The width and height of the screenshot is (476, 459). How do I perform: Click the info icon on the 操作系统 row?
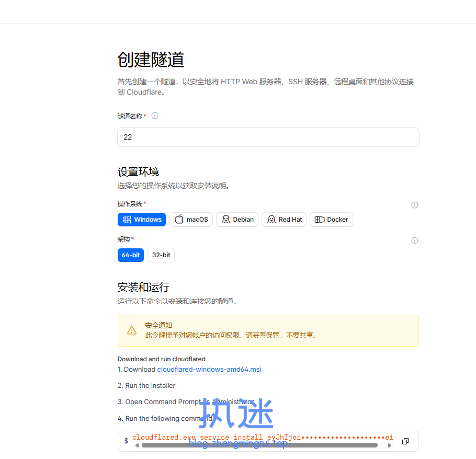point(414,205)
